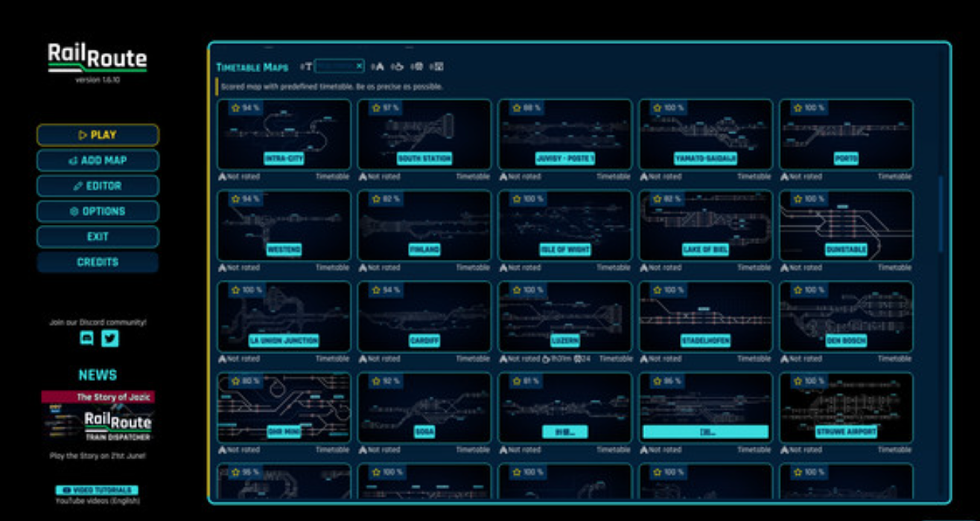Select the JUVISY - POSTE 1 map label
Screen dimensions: 980x521
(x=565, y=159)
